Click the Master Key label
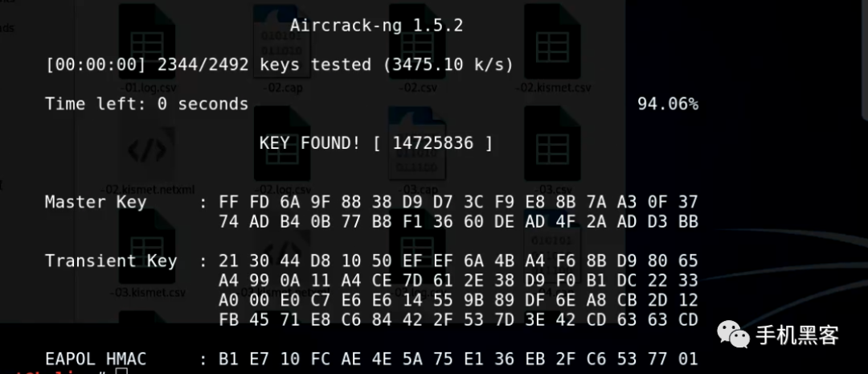Viewport: 868px width, 374px height. click(95, 202)
